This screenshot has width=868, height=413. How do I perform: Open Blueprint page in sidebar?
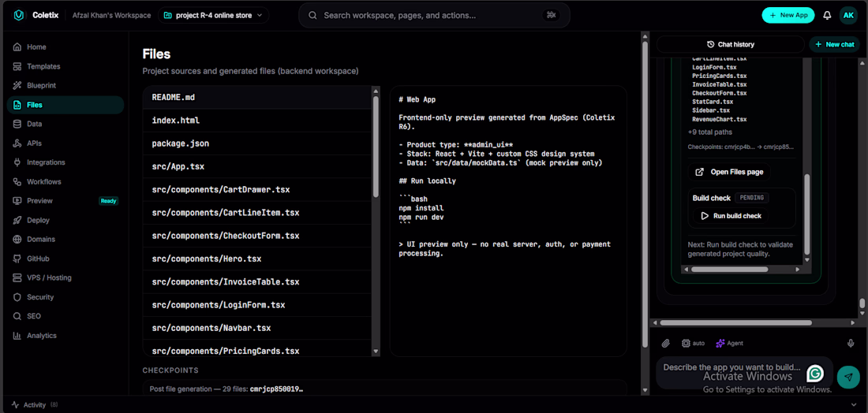tap(65, 86)
